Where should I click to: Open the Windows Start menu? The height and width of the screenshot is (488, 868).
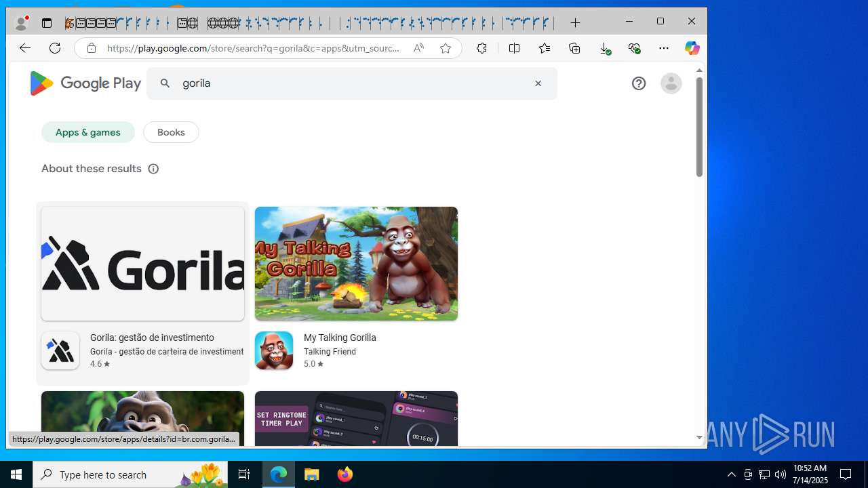tap(16, 474)
